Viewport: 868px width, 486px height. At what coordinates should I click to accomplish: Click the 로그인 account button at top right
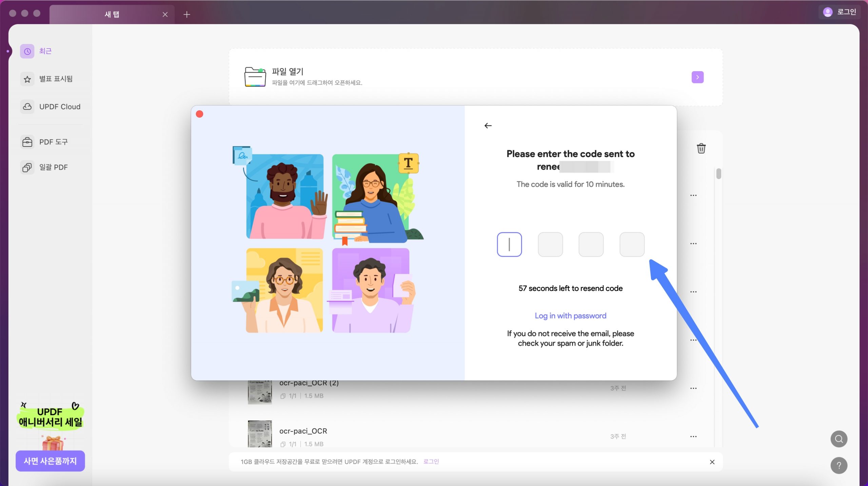[x=840, y=12]
